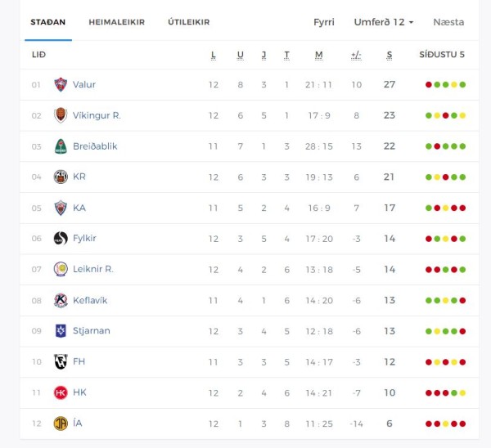Click the yellow ÍA club badge
Viewport: 491px width, 448px height.
click(x=61, y=423)
